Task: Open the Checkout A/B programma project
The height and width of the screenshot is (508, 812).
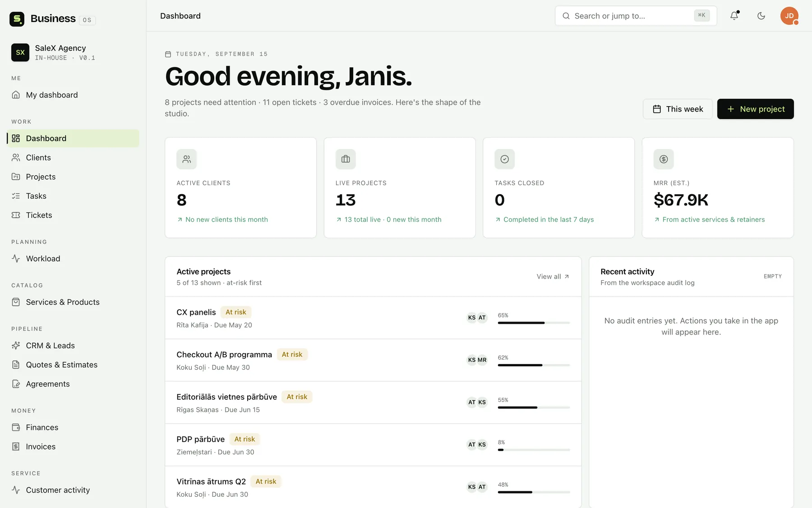Action: [x=373, y=360]
